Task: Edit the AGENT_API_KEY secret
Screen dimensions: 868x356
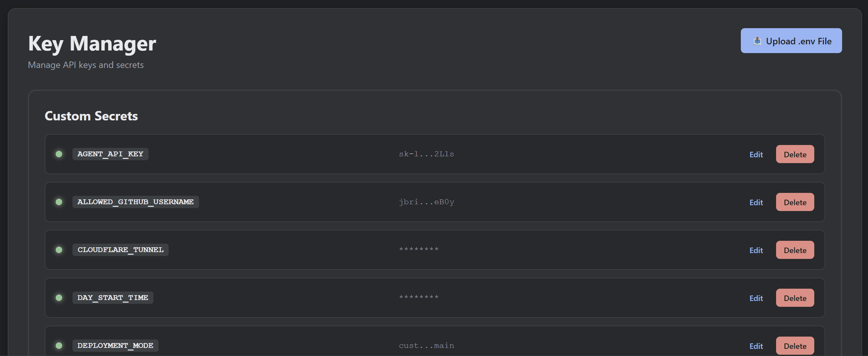Action: [756, 154]
